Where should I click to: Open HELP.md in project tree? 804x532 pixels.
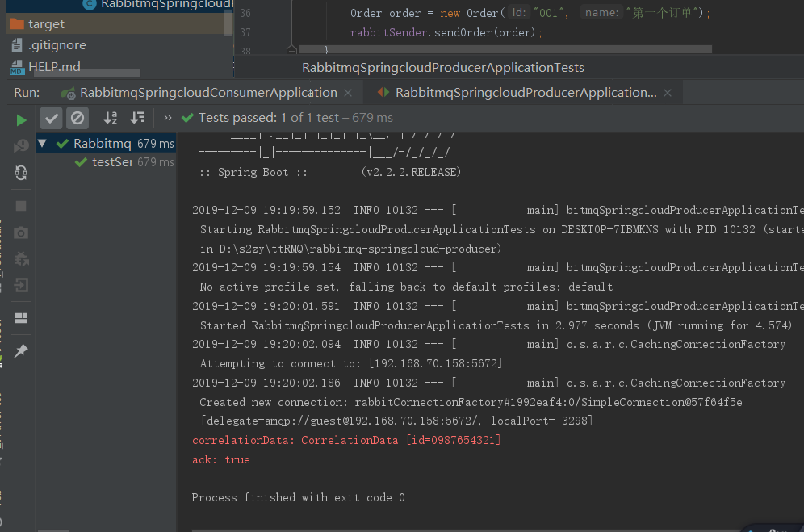(54, 67)
